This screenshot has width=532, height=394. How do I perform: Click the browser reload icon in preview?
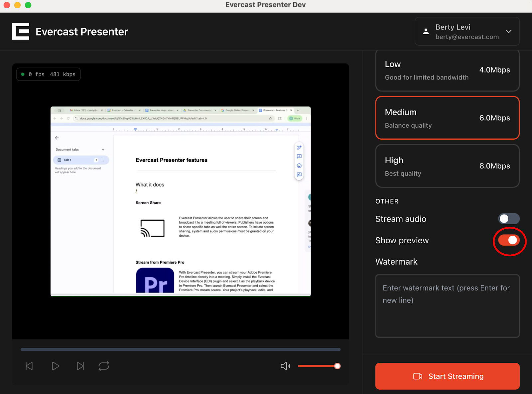click(68, 118)
